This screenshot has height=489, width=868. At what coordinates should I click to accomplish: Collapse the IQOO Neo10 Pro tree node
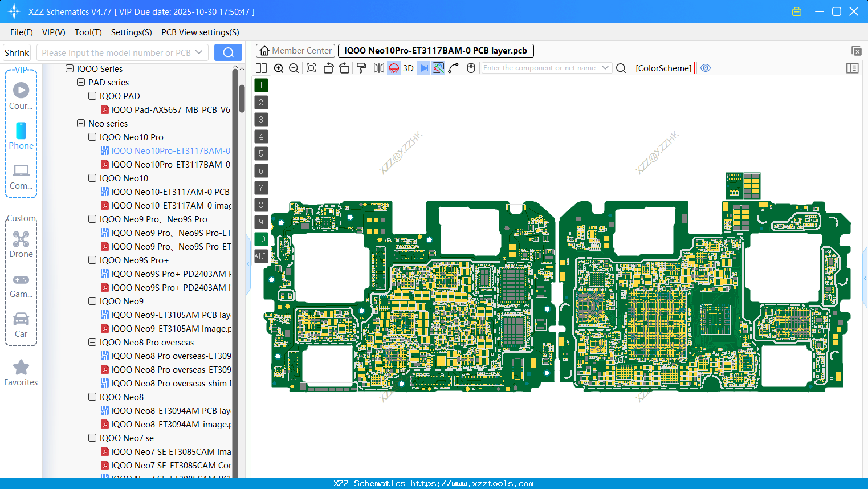point(92,137)
